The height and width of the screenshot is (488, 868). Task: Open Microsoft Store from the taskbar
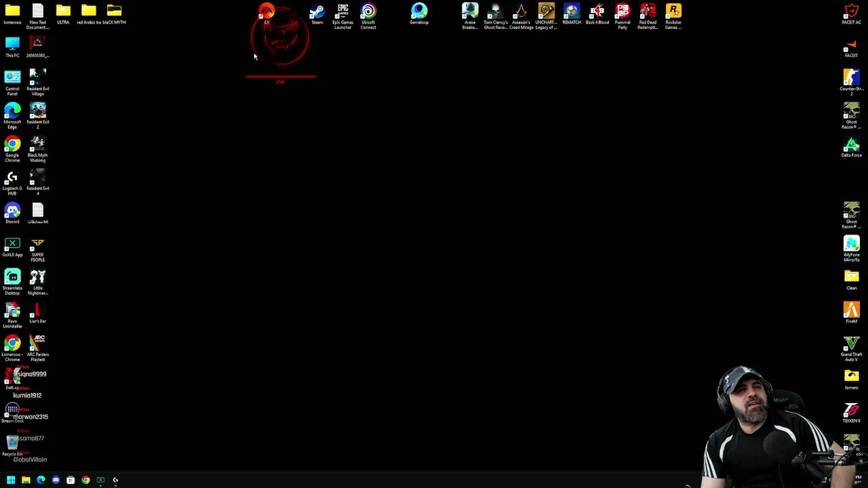point(71,480)
